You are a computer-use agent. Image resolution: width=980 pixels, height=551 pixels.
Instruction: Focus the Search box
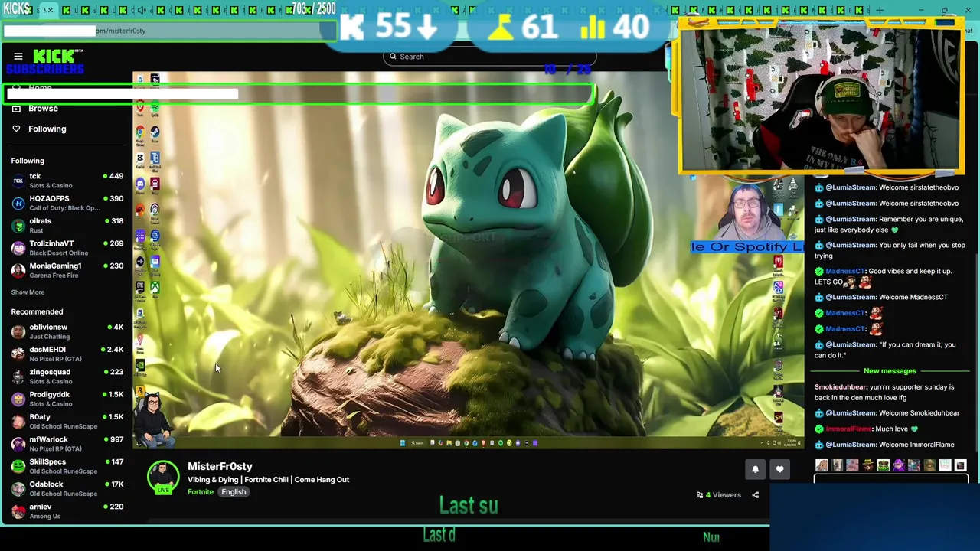(x=489, y=57)
